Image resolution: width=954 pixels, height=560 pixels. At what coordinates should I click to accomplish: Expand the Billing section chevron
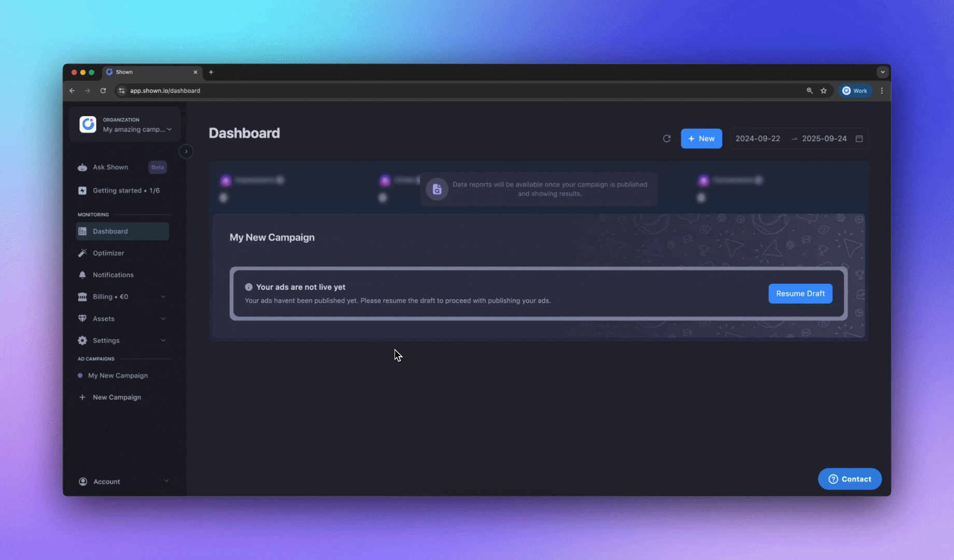coord(163,297)
